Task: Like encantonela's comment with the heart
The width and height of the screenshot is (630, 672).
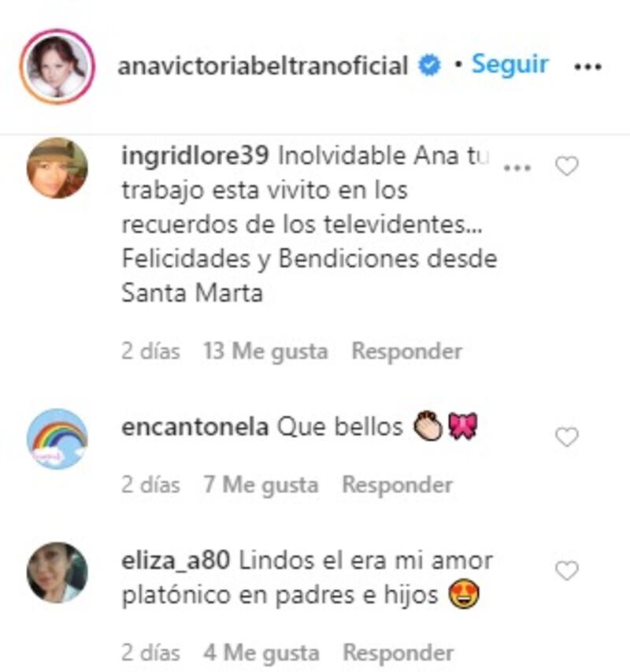Action: 567,436
